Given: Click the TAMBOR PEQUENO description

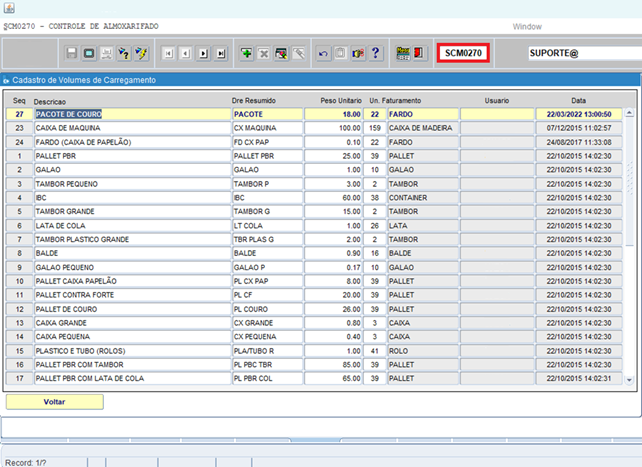Looking at the screenshot, I should [133, 184].
